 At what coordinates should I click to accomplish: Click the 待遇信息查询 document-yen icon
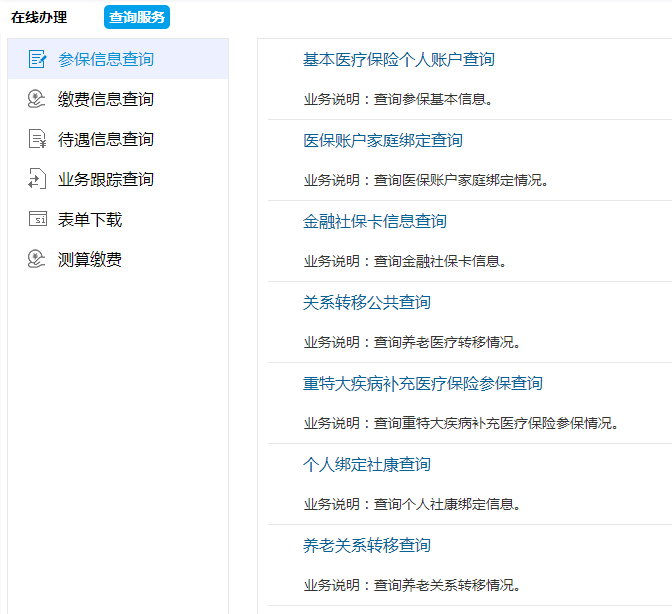tap(37, 139)
